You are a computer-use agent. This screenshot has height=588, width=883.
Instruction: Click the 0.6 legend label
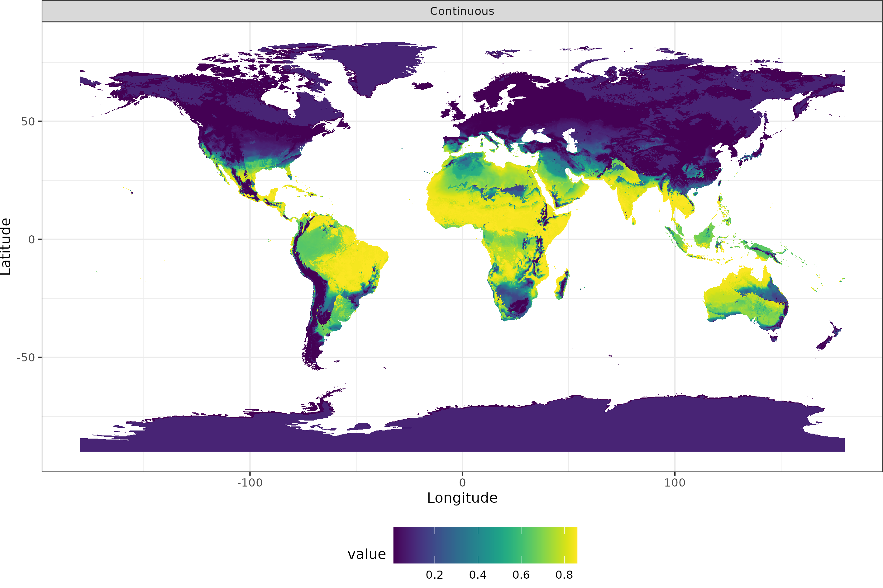coord(521,575)
